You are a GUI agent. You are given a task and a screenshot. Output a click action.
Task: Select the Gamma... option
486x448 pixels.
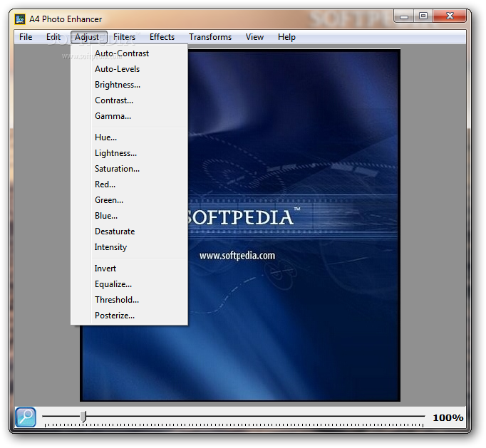[130, 116]
